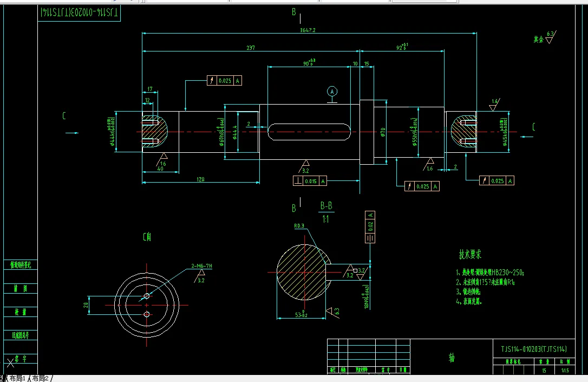This screenshot has height=382, width=588.
Task: Select the 18N9 keyway width dimension
Action: pos(367,297)
